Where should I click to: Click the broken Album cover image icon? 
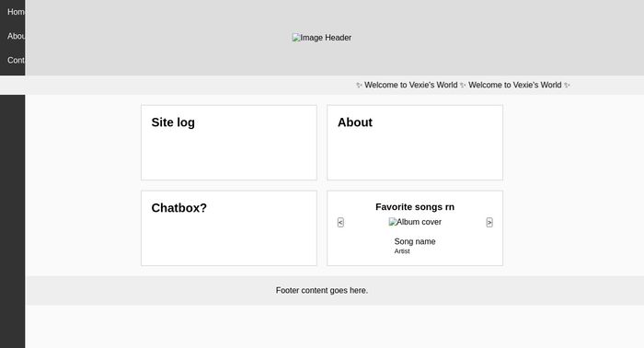pyautogui.click(x=393, y=222)
